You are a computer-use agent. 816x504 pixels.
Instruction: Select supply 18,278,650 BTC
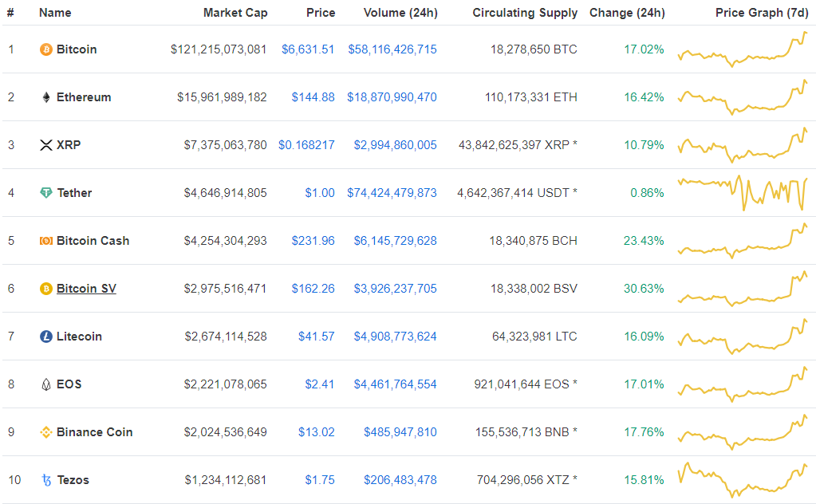[534, 49]
